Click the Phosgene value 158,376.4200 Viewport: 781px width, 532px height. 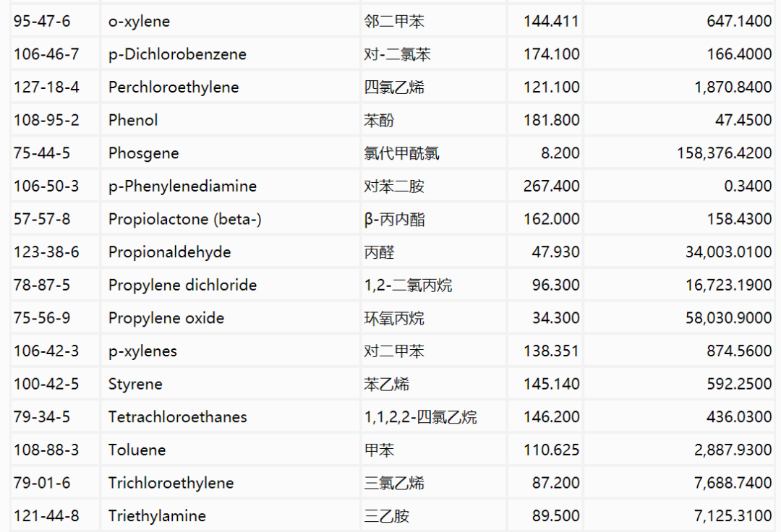tap(724, 153)
